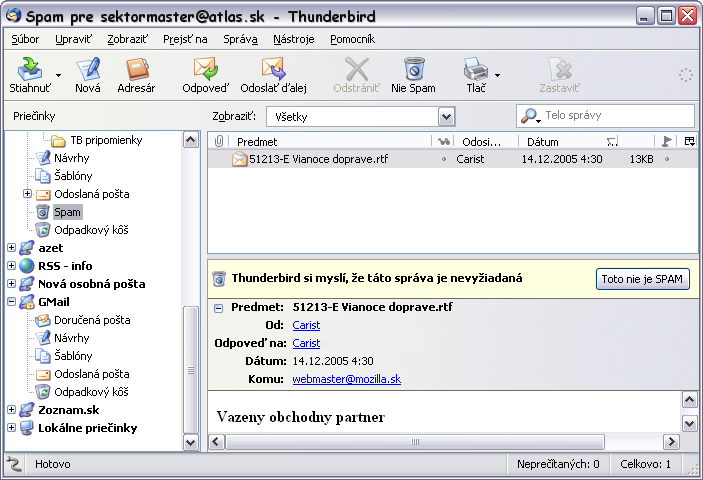Click Toto nie je SPAM button
Image resolution: width=703 pixels, height=480 pixels.
click(x=642, y=279)
